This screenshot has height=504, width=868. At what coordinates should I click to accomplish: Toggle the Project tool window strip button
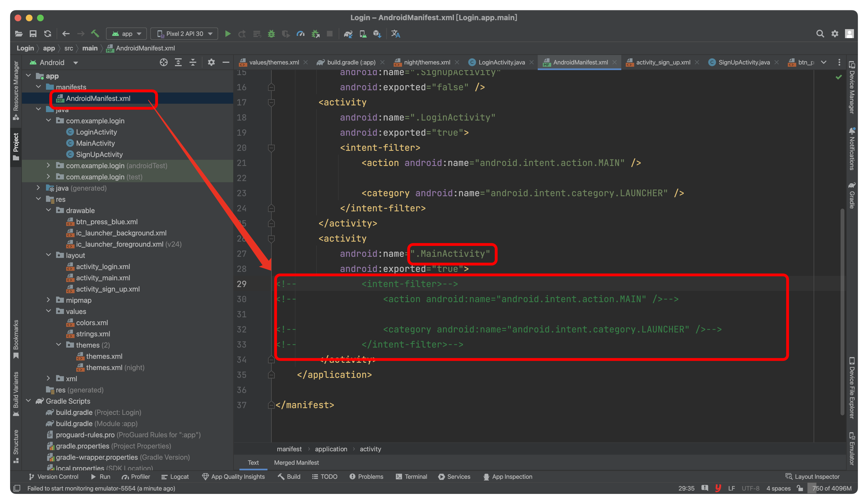[x=16, y=147]
